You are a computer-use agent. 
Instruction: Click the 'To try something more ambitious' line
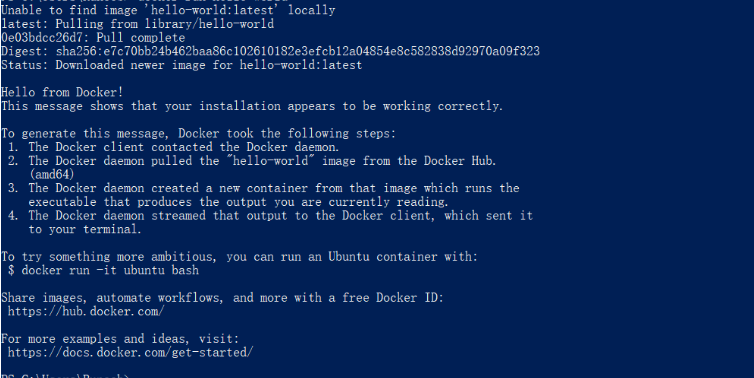tap(239, 257)
